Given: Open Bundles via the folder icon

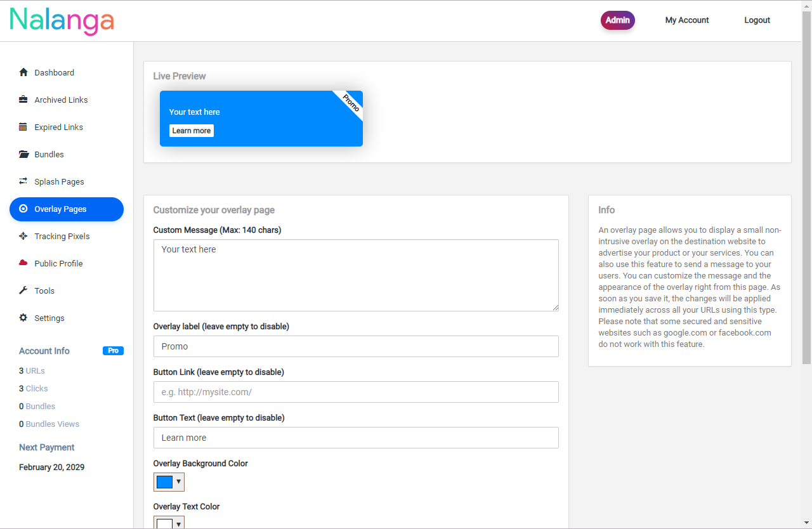Looking at the screenshot, I should pos(23,154).
